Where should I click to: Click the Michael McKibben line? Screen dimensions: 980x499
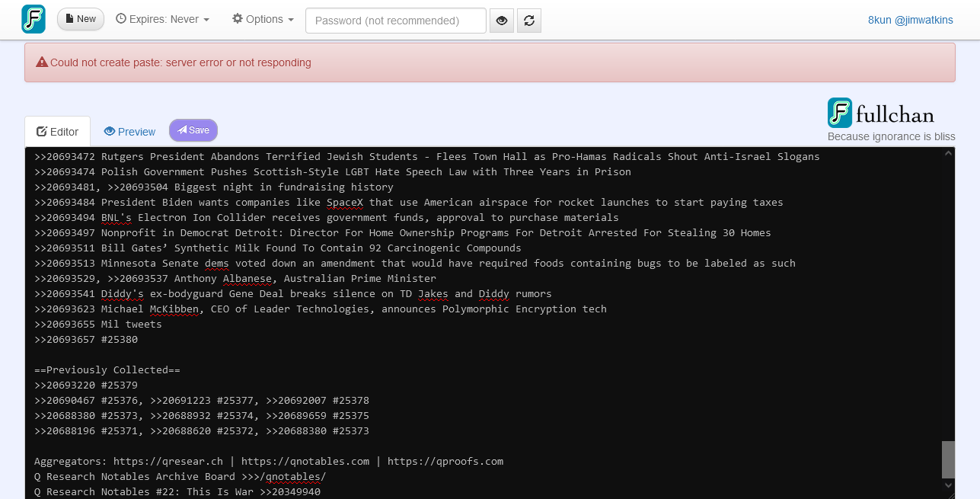click(x=321, y=309)
